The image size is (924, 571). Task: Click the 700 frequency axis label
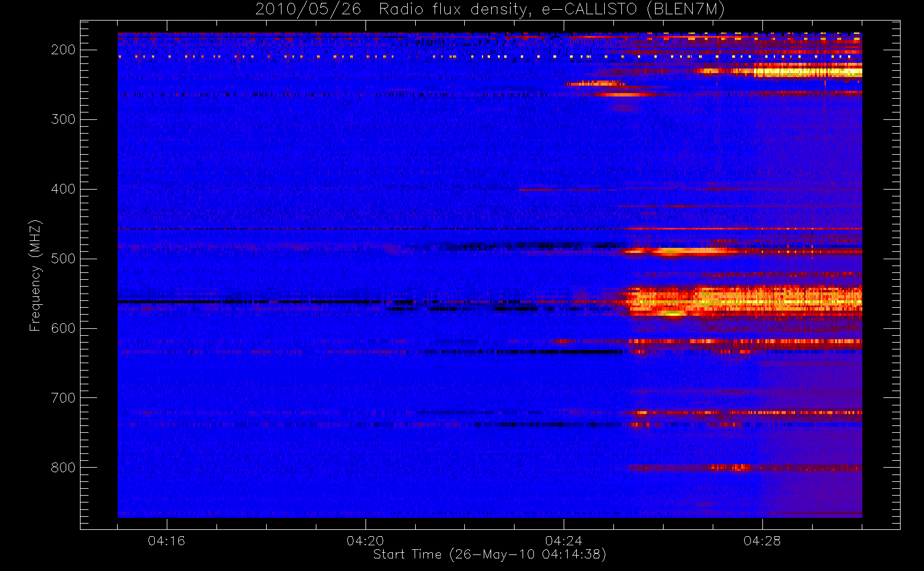tap(63, 398)
